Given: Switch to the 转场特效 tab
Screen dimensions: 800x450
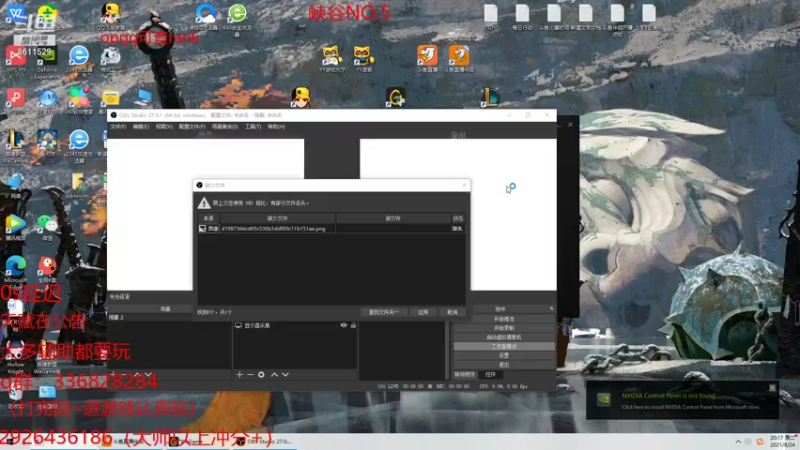Looking at the screenshot, I should tap(464, 374).
